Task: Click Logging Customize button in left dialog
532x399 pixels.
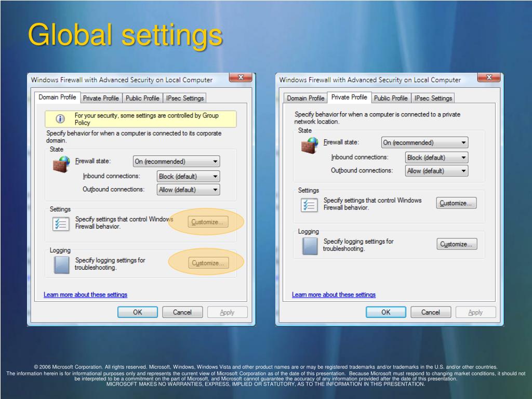Action: [x=208, y=263]
